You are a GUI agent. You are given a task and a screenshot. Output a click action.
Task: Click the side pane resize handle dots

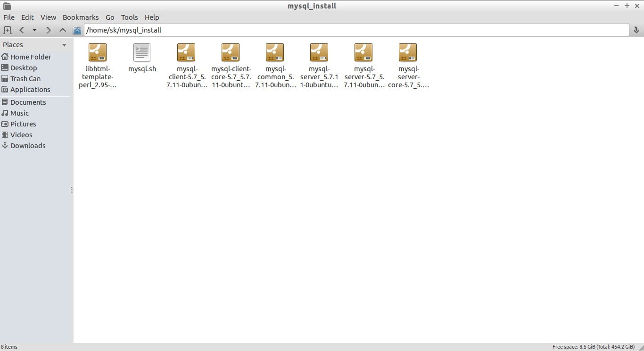coord(72,190)
